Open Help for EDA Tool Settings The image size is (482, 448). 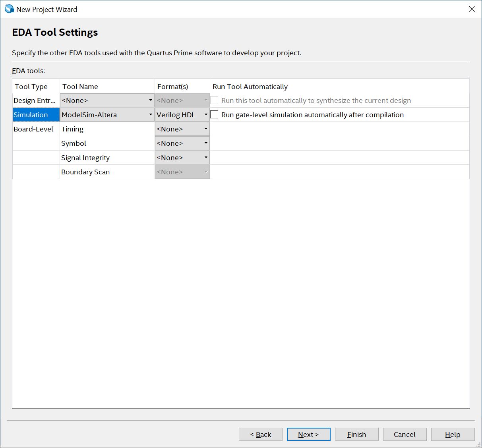(453, 434)
